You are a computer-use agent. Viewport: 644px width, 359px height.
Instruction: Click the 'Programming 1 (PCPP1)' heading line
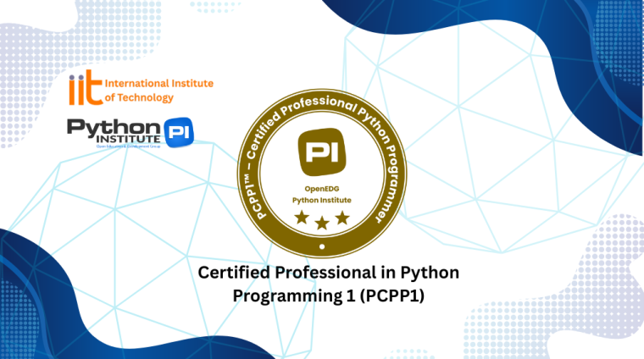[x=329, y=295]
